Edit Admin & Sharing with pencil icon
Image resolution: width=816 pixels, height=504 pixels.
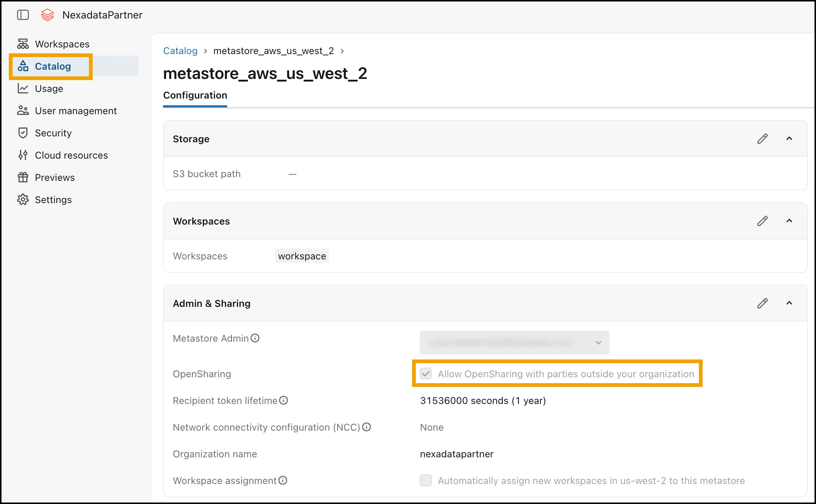tap(762, 304)
